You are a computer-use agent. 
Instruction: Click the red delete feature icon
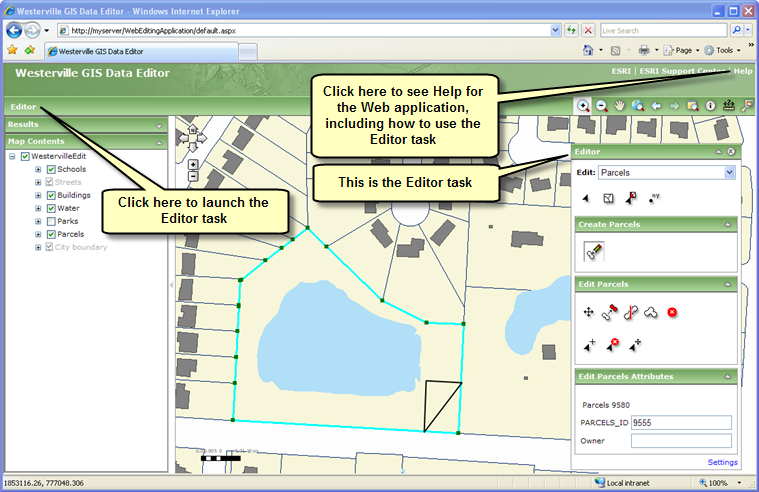coord(672,313)
